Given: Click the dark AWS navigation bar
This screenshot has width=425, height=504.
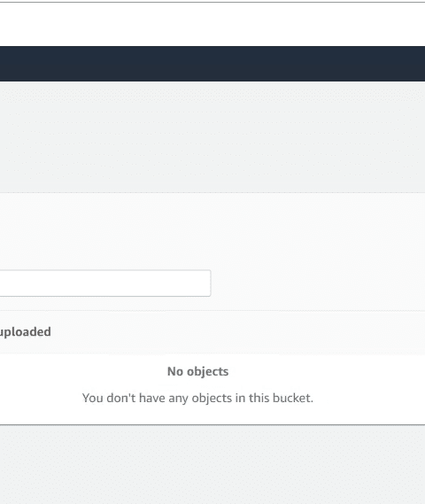Looking at the screenshot, I should tap(212, 64).
